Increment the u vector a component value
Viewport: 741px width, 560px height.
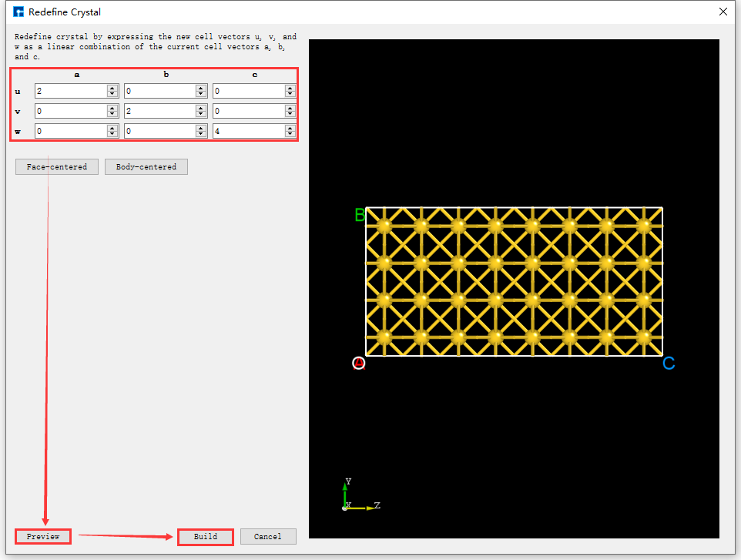click(x=112, y=87)
